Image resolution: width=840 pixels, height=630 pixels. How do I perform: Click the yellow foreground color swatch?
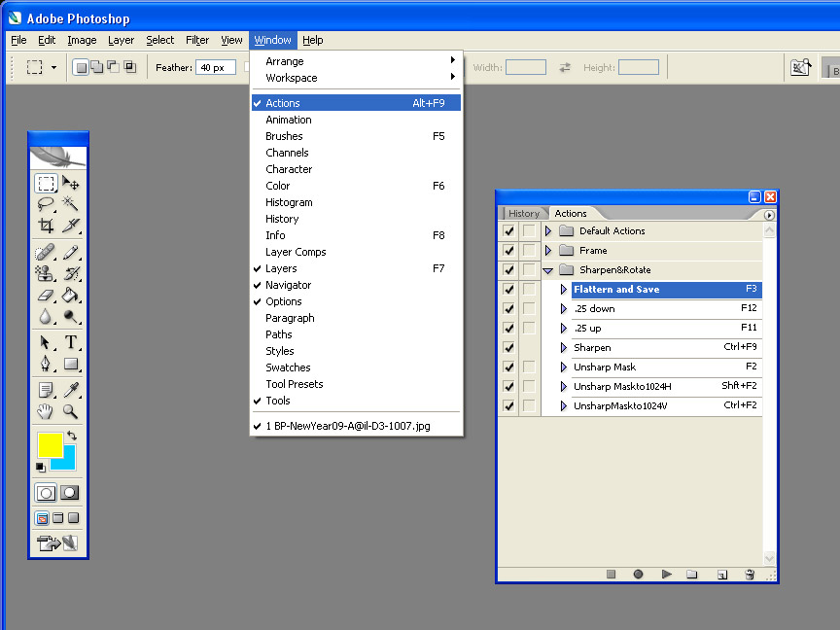click(x=50, y=444)
